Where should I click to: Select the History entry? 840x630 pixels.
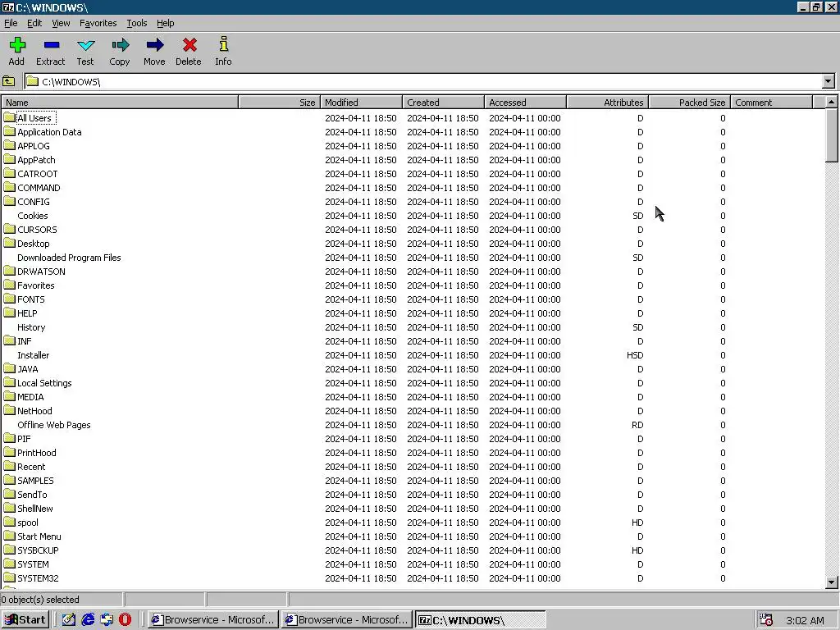pyautogui.click(x=31, y=326)
